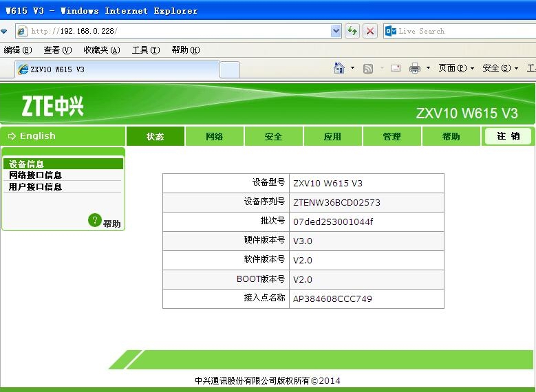Switch language via the English link

38,135
